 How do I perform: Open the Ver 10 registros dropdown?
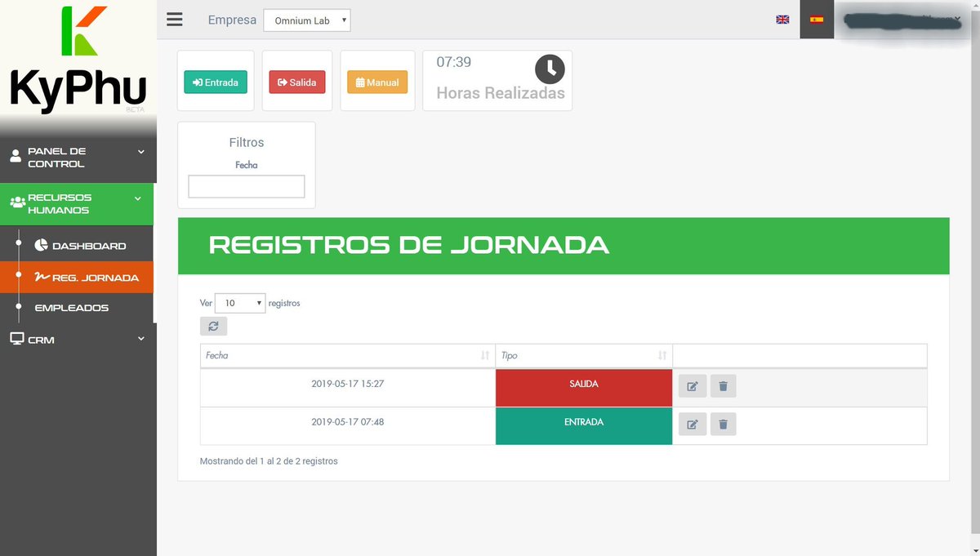click(240, 303)
